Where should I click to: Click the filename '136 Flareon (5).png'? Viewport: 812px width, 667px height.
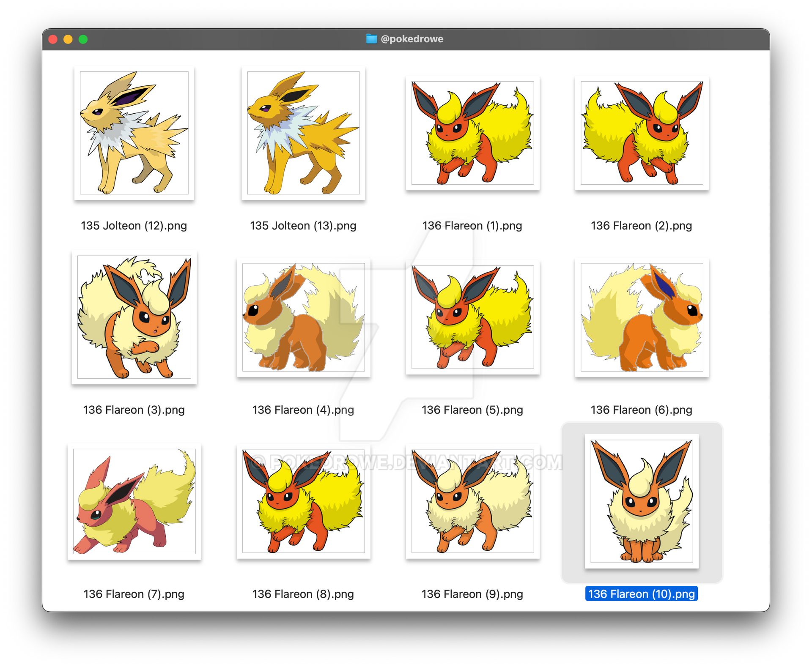[x=472, y=410]
